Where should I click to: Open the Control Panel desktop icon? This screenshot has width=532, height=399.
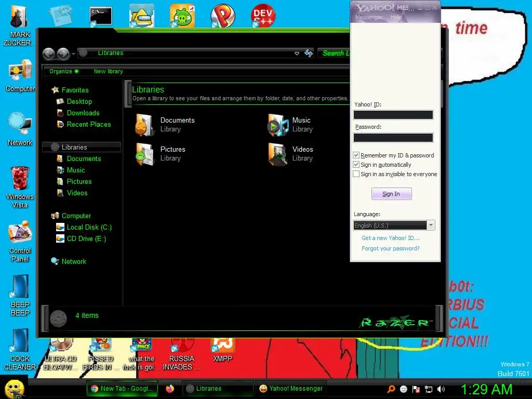coord(20,241)
